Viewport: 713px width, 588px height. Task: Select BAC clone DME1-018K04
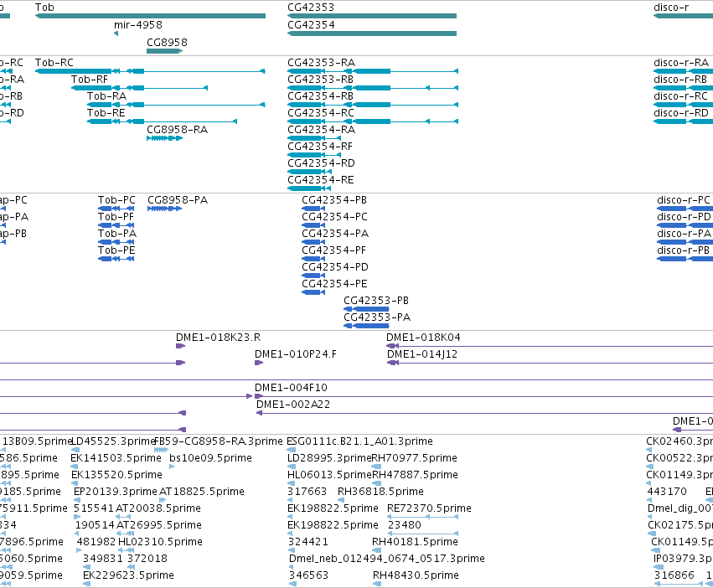coord(423,338)
